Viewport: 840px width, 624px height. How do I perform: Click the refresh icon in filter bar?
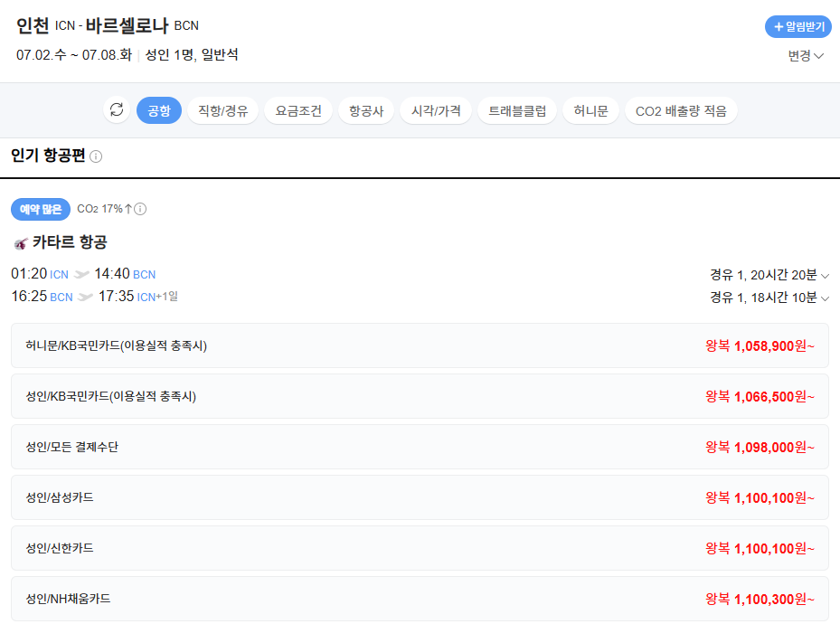point(116,110)
